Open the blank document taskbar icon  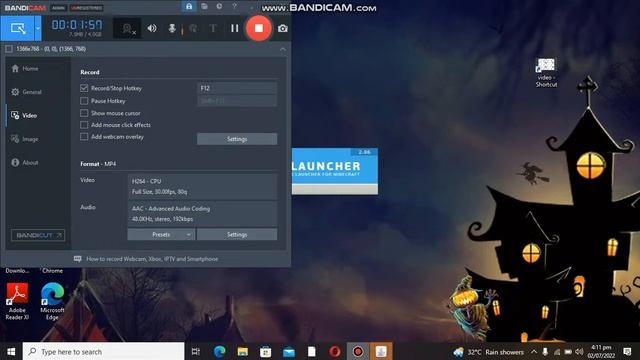312,351
